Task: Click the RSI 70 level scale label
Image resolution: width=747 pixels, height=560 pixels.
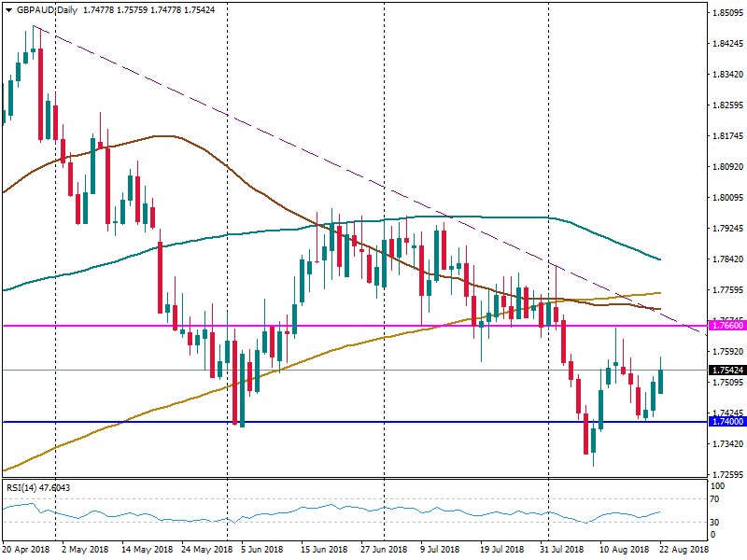Action: [x=717, y=499]
